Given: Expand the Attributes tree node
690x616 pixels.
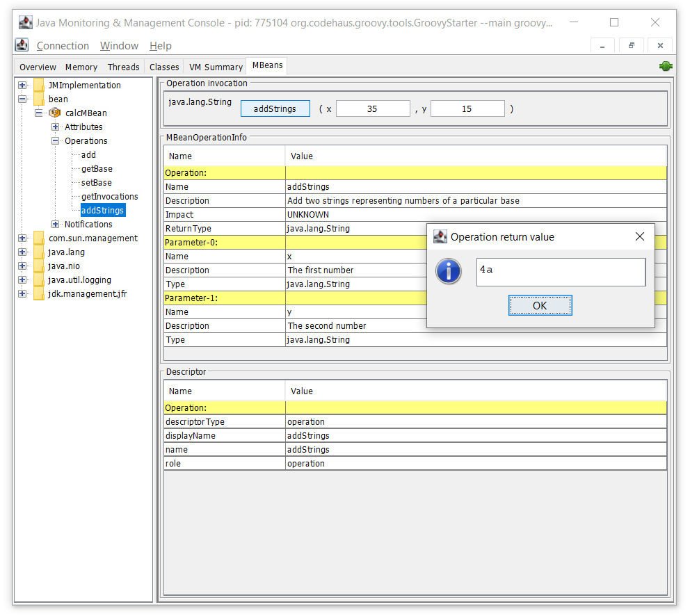Looking at the screenshot, I should (56, 127).
